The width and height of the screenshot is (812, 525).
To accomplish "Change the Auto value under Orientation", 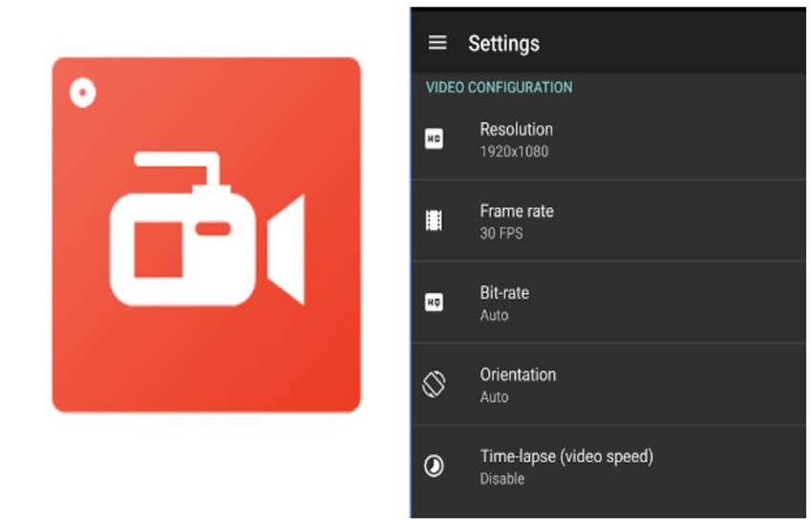I will (494, 397).
